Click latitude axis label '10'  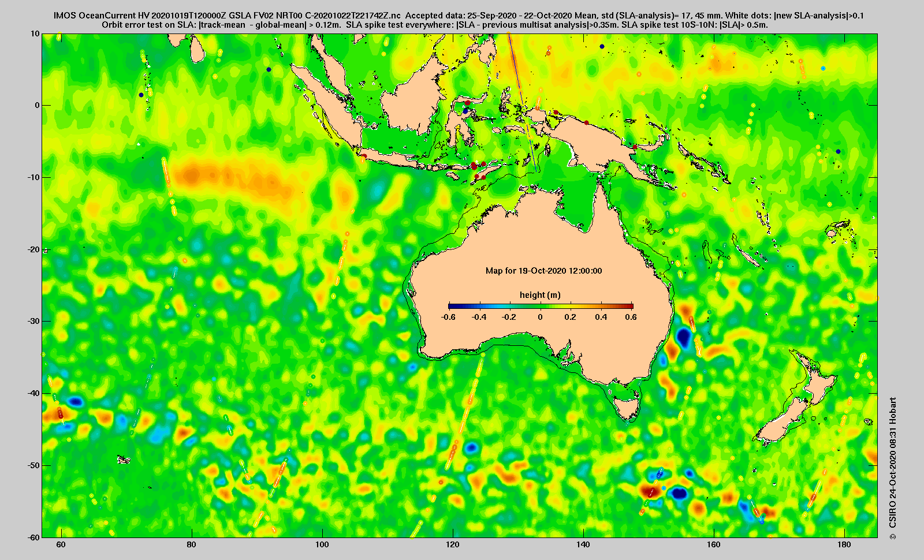[x=35, y=33]
